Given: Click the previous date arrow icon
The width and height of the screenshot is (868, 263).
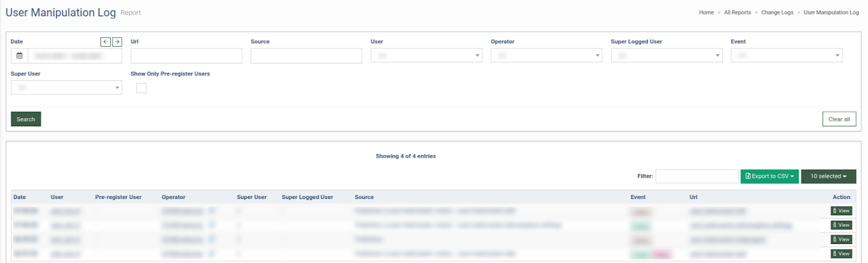Looking at the screenshot, I should tap(106, 42).
